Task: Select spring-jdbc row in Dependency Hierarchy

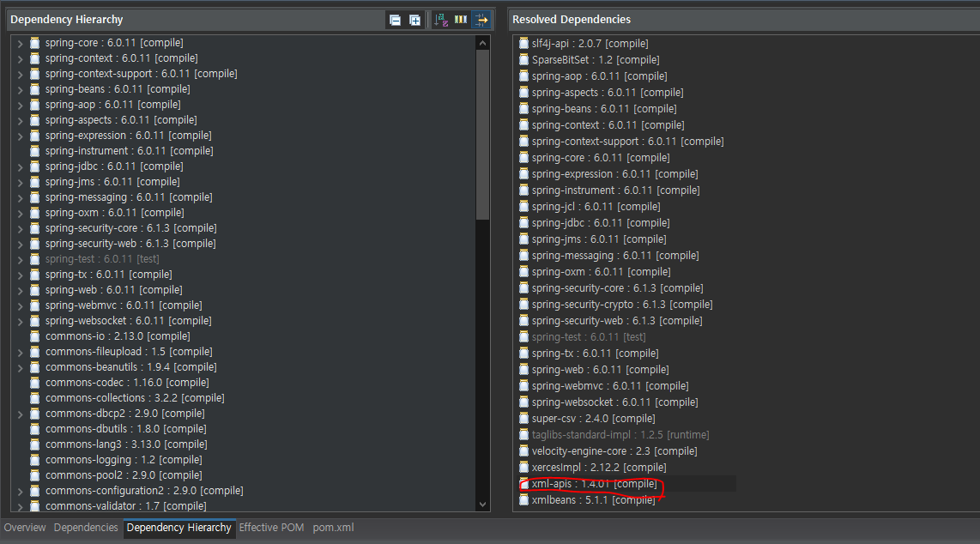Action: (x=114, y=166)
